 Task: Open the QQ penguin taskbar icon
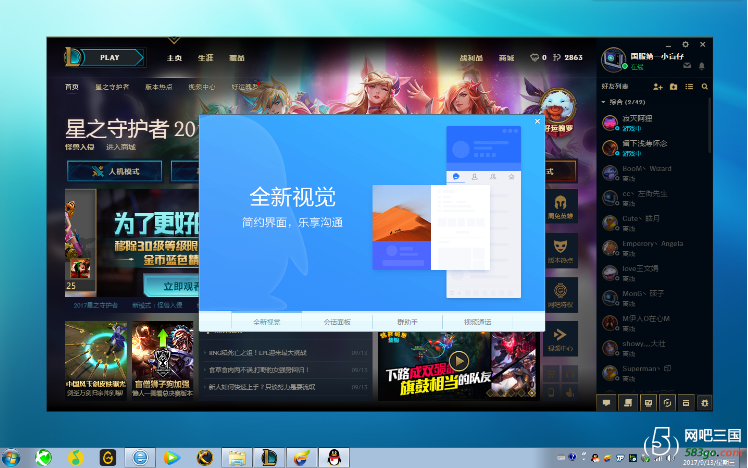coord(334,458)
